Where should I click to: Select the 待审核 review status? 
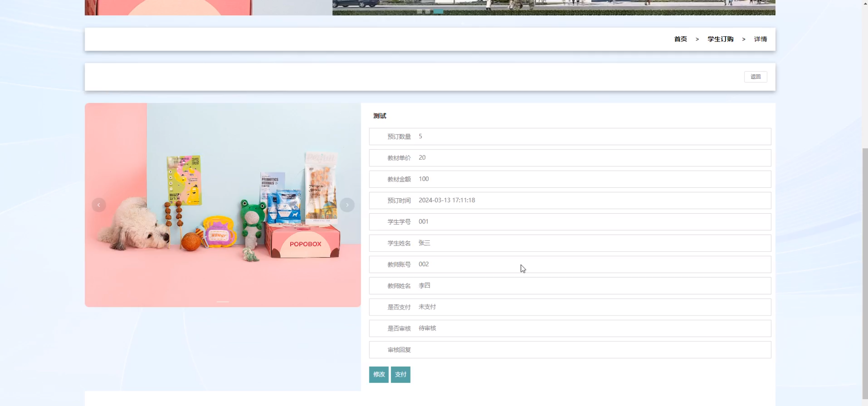427,328
